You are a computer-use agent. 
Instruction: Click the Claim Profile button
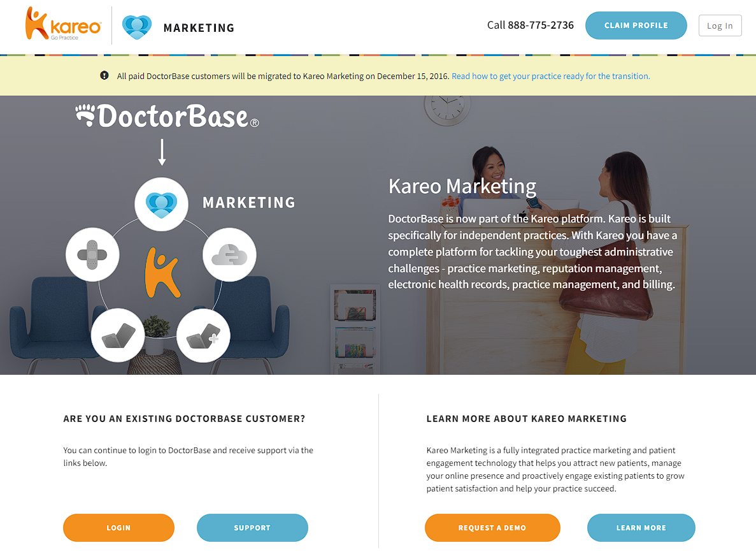tap(636, 25)
